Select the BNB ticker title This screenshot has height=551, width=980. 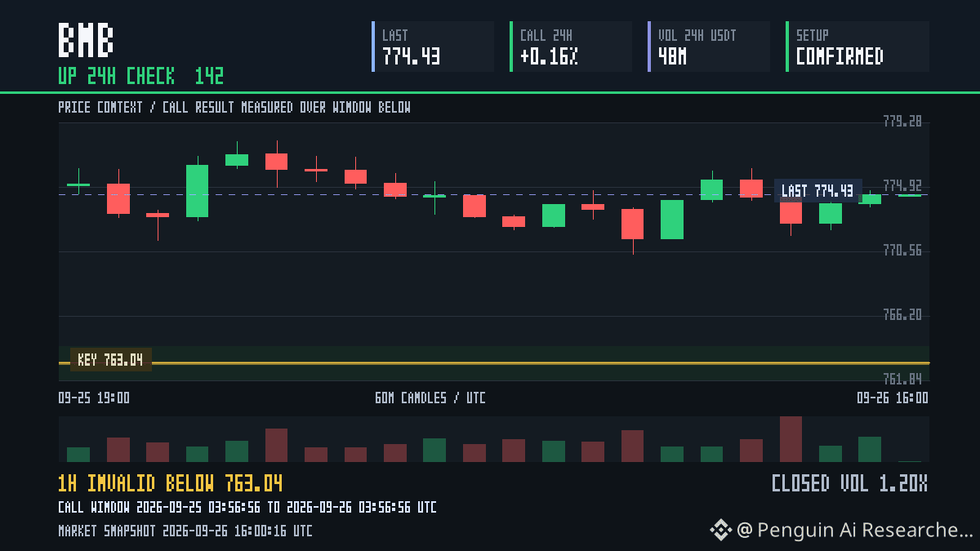coord(86,40)
